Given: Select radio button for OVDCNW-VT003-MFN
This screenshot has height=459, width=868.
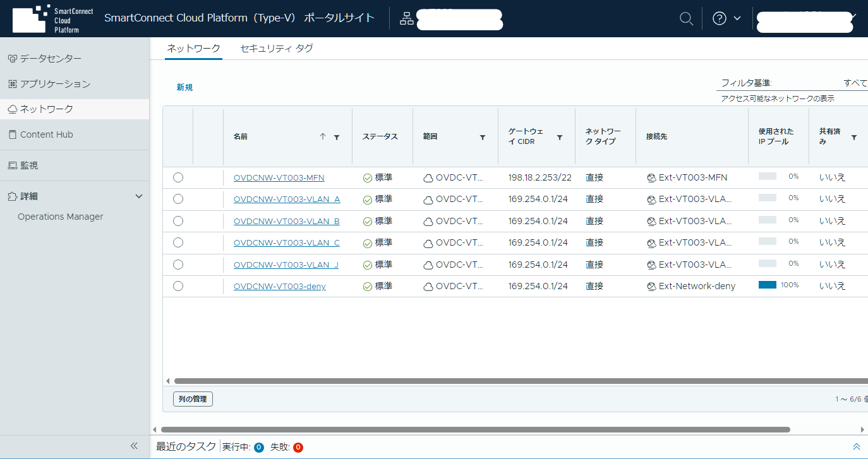Looking at the screenshot, I should (x=178, y=177).
